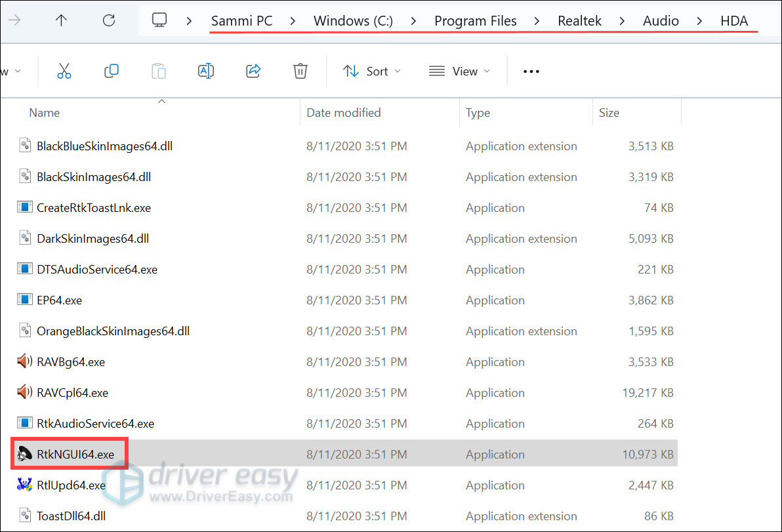Click the Size column header
Image resolution: width=782 pixels, height=532 pixels.
[609, 113]
